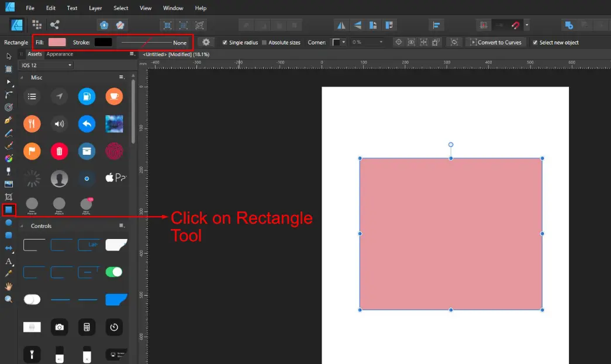Switch to the Appearance tab
The height and width of the screenshot is (364, 611).
(60, 54)
